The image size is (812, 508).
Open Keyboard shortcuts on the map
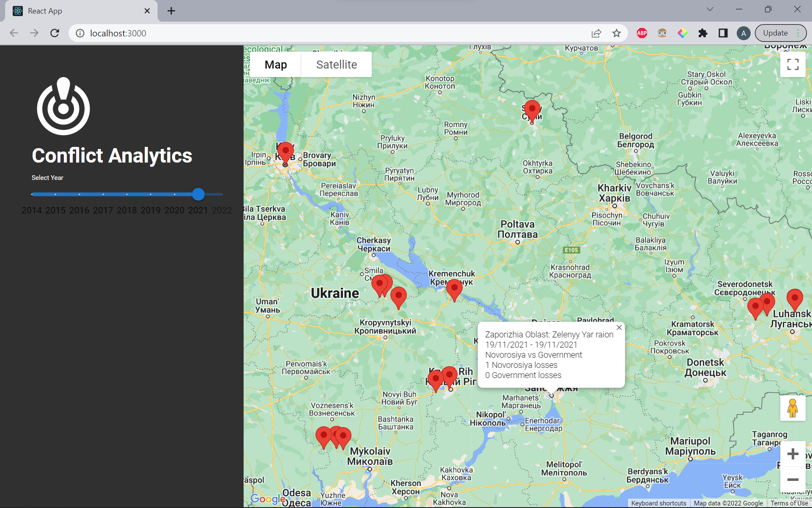click(658, 503)
